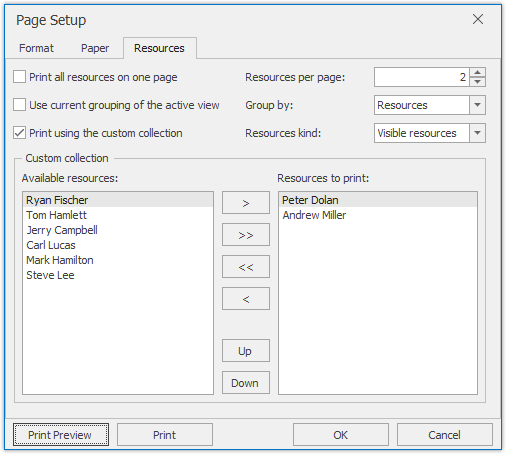Increase resources per page with up spinner
The width and height of the screenshot is (506, 454).
477,72
